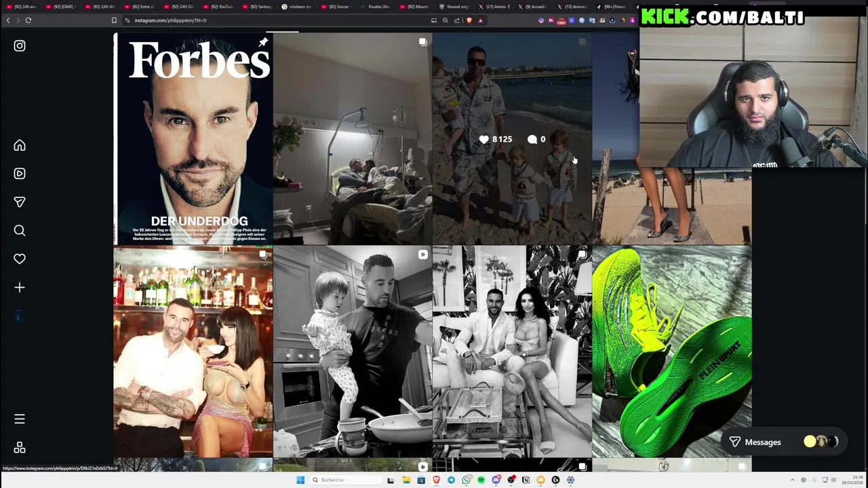Open the zoom magnifier in address bar
Viewport: 868px width, 488px height.
(x=446, y=20)
